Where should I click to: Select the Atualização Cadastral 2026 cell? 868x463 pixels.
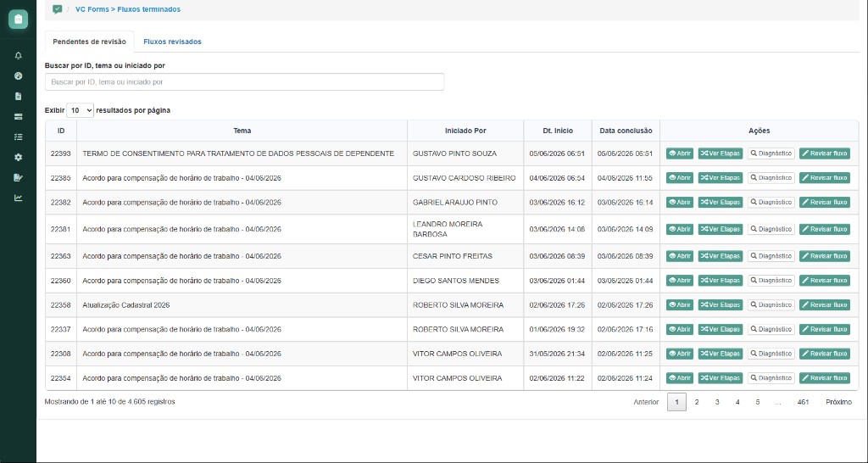pyautogui.click(x=242, y=304)
